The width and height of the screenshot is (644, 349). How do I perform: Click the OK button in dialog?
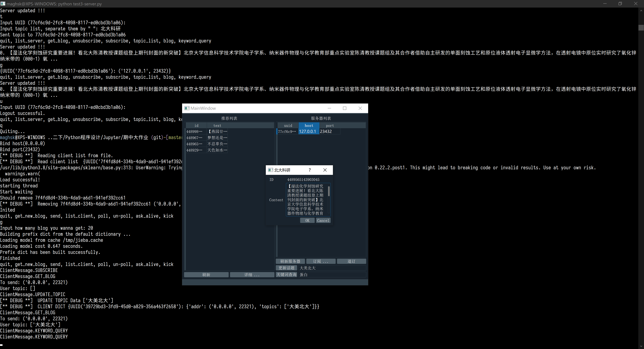pyautogui.click(x=307, y=220)
